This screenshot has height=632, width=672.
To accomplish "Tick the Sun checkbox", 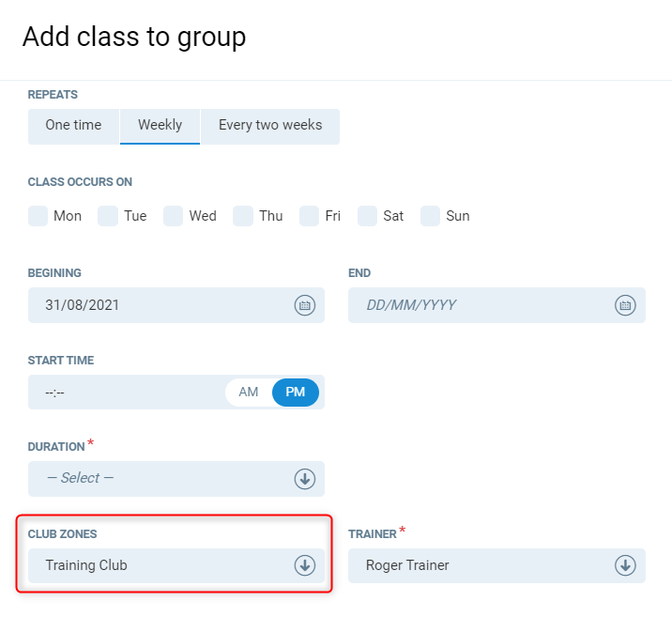I will pos(431,216).
